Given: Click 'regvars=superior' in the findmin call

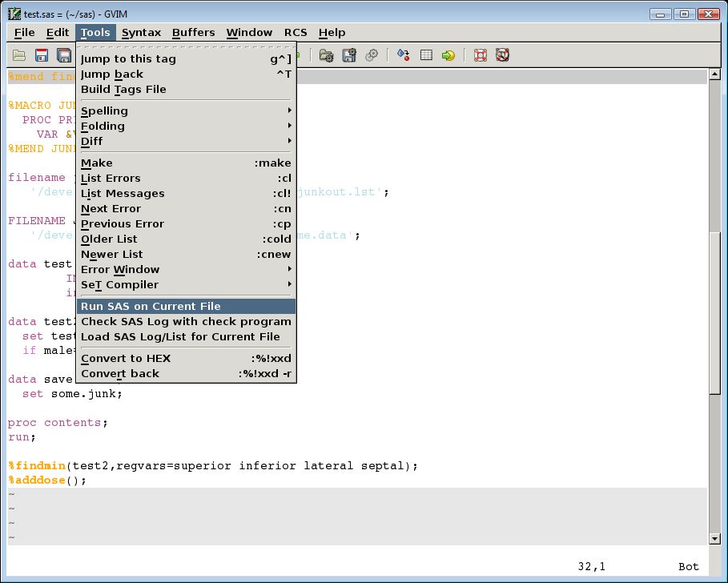Looking at the screenshot, I should [174, 465].
